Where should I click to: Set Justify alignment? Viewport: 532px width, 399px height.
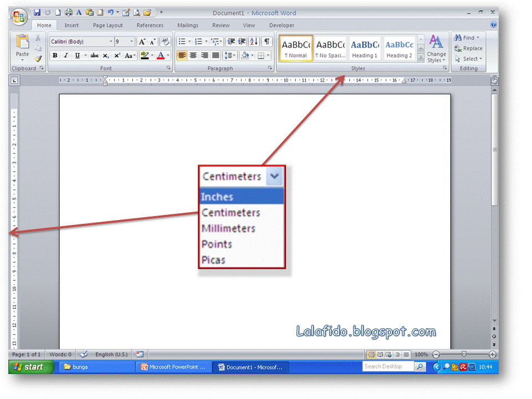click(216, 55)
